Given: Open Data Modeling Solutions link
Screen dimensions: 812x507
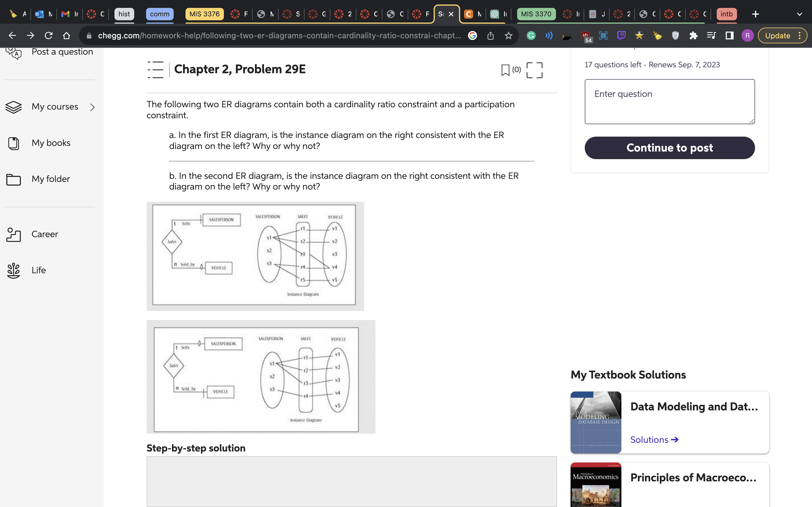Looking at the screenshot, I should point(654,439).
